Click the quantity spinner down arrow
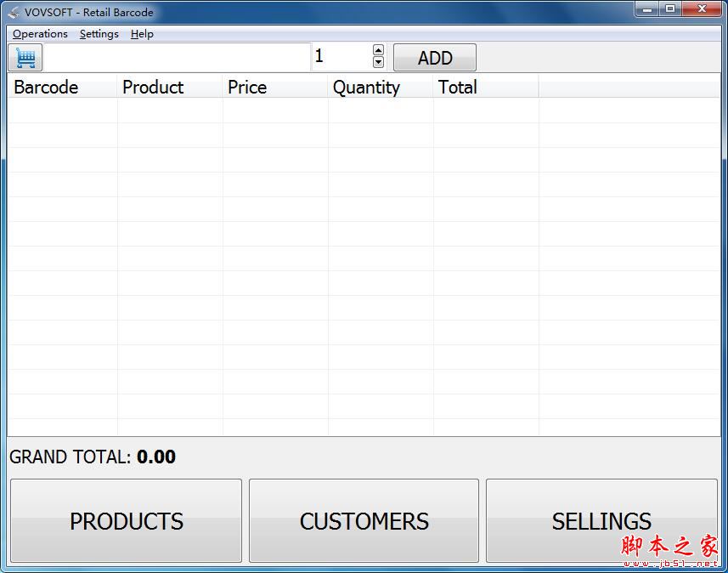The image size is (728, 573). pos(377,63)
